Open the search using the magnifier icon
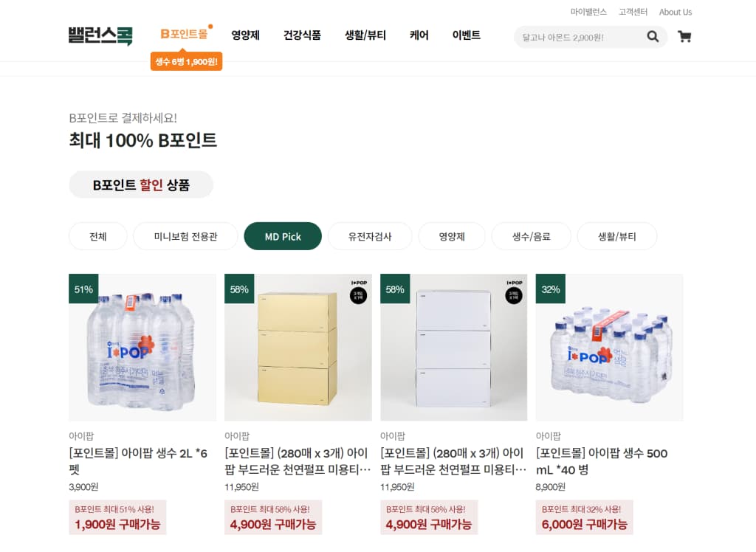 (653, 35)
